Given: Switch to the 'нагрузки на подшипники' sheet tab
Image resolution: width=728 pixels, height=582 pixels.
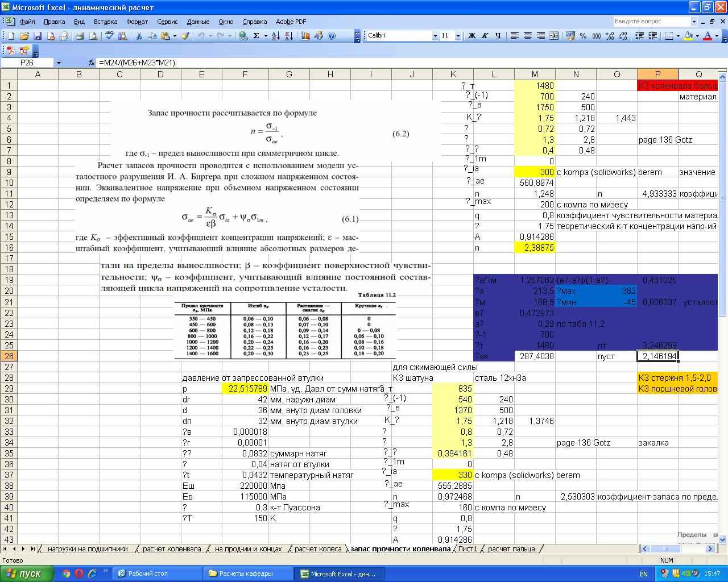Looking at the screenshot, I should pyautogui.click(x=88, y=548).
